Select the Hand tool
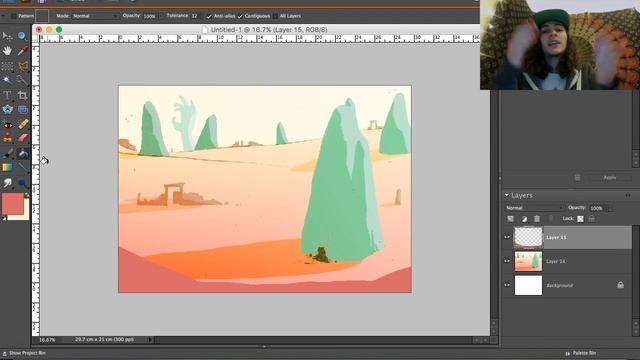This screenshot has width=640, height=360. (7, 51)
